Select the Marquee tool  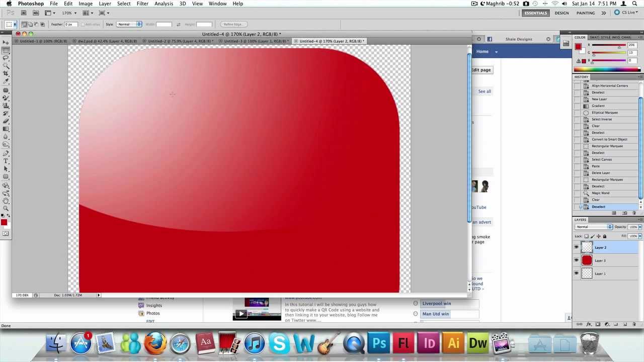7,50
